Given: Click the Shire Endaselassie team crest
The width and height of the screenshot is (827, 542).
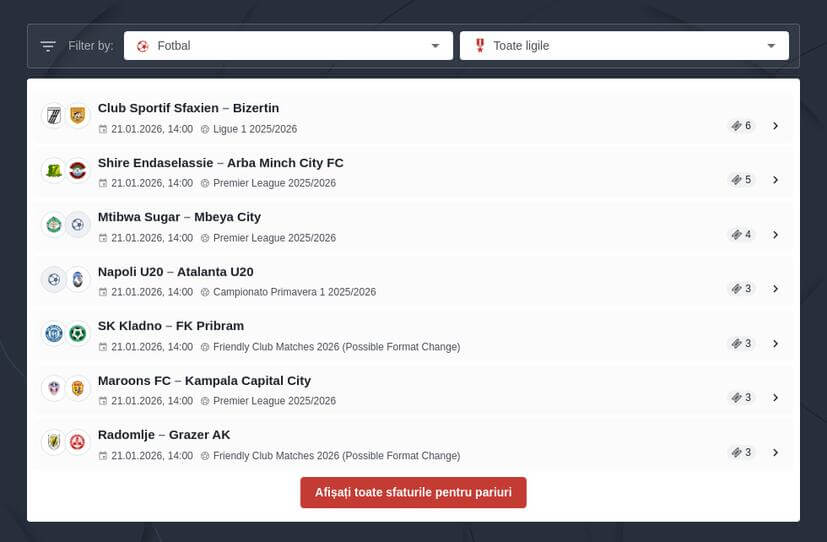Looking at the screenshot, I should coord(53,170).
